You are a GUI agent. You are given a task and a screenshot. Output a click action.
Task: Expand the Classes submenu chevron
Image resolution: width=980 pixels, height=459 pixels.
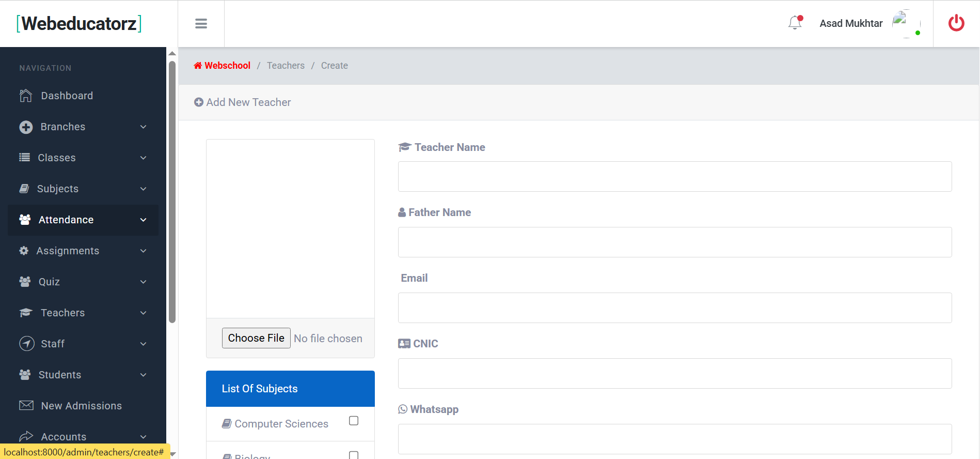point(143,158)
